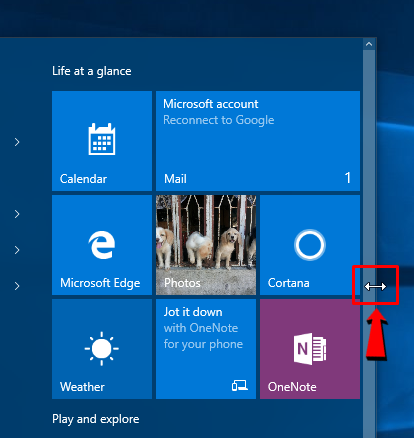Open the Weather tile
Image resolution: width=414 pixels, height=438 pixels.
click(x=102, y=349)
